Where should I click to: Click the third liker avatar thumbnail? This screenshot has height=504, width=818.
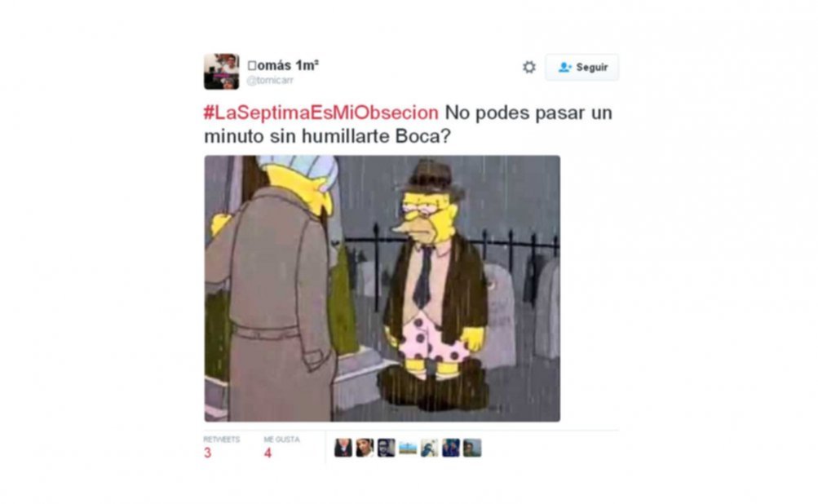[386, 448]
